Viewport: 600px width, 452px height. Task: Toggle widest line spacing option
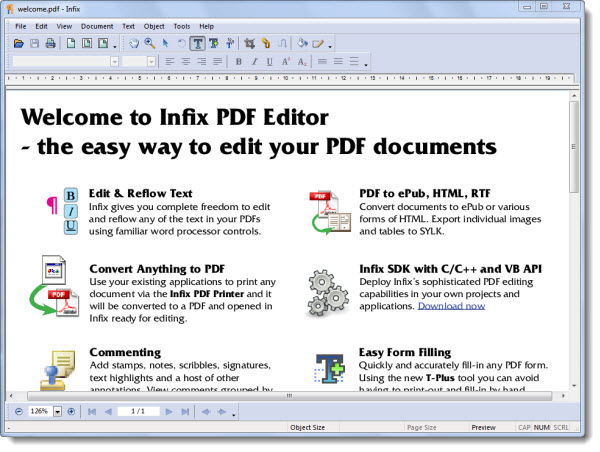tap(354, 61)
